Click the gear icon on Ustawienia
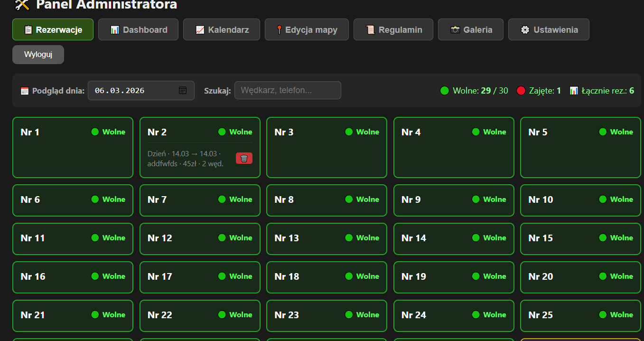Image resolution: width=644 pixels, height=341 pixels. click(525, 29)
